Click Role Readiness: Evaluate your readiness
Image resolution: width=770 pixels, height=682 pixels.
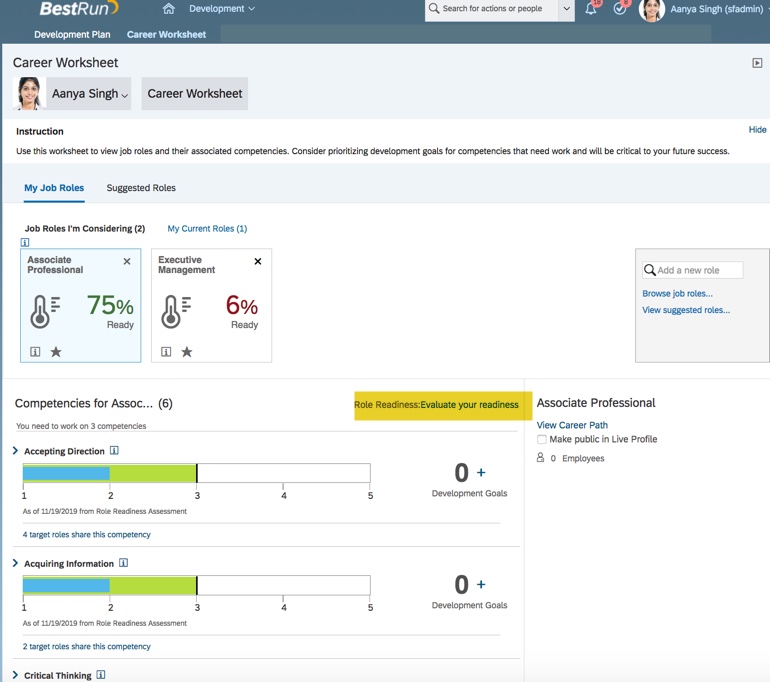tap(436, 405)
